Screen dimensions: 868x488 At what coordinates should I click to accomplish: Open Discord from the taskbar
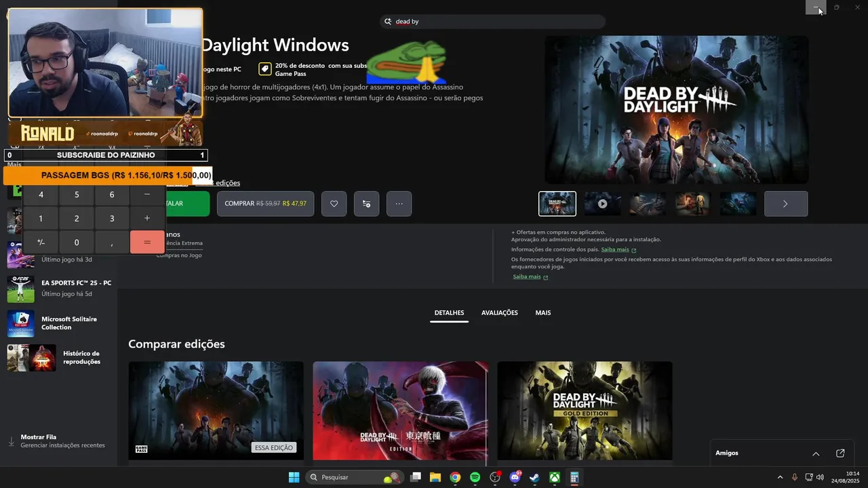(515, 477)
